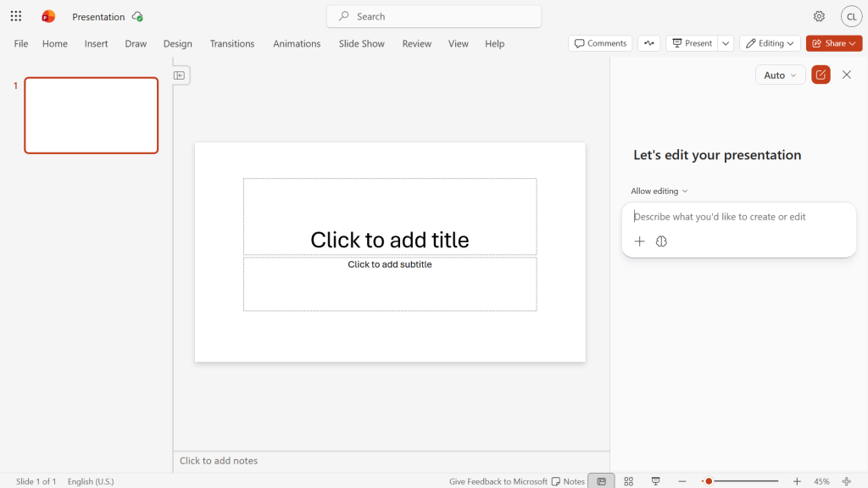Open the Comments pane
Viewport: 868px width, 488px height.
[600, 43]
